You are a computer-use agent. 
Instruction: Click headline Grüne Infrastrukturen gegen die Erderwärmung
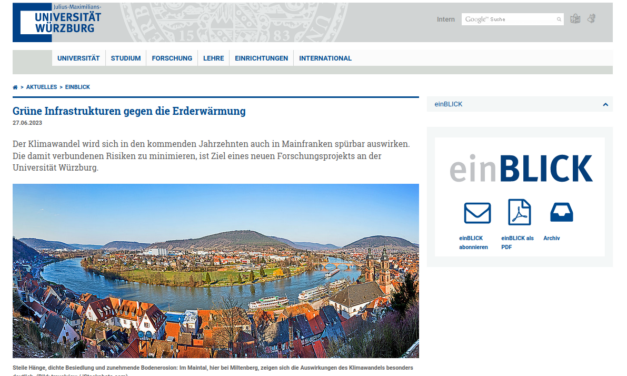tap(129, 111)
